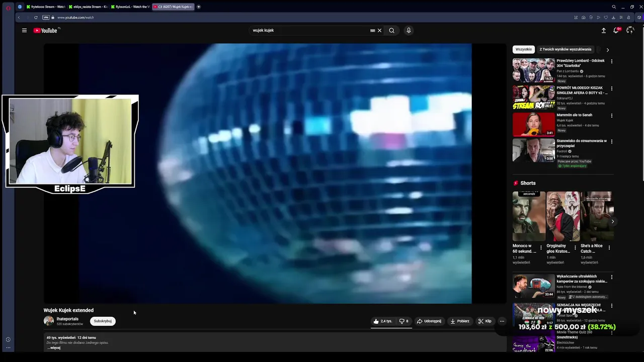Viewport: 644px width, 362px height.
Task: Click the heart bookmark icon in address bar
Action: (606, 17)
